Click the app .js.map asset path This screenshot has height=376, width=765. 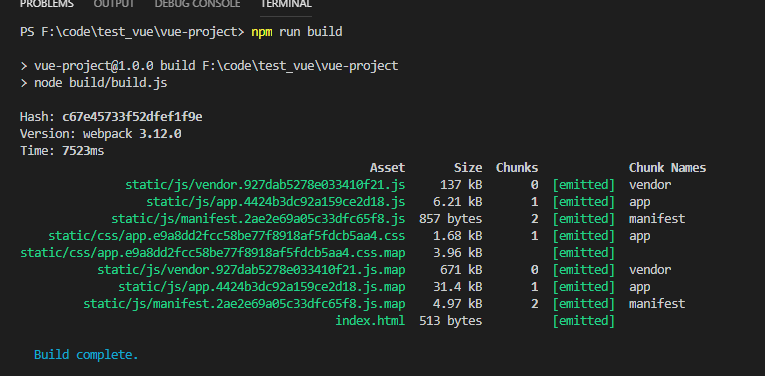(262, 287)
